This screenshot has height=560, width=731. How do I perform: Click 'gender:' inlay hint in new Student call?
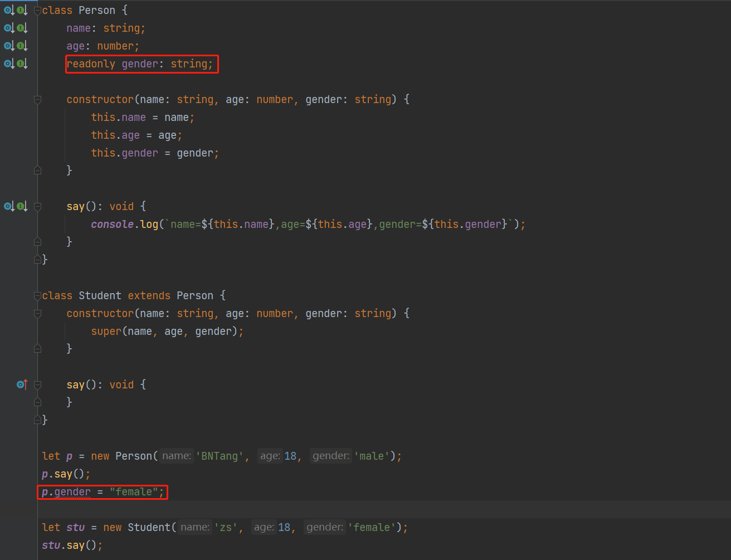pyautogui.click(x=324, y=527)
